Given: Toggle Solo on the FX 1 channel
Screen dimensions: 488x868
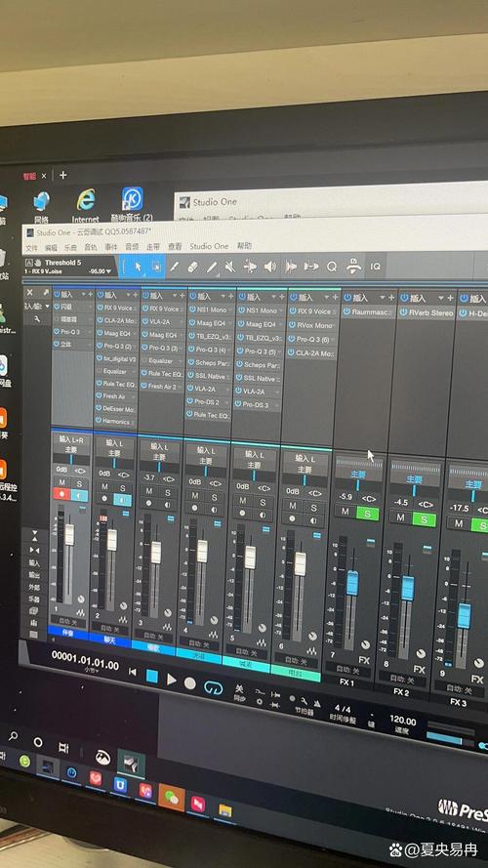Looking at the screenshot, I should click(x=367, y=514).
